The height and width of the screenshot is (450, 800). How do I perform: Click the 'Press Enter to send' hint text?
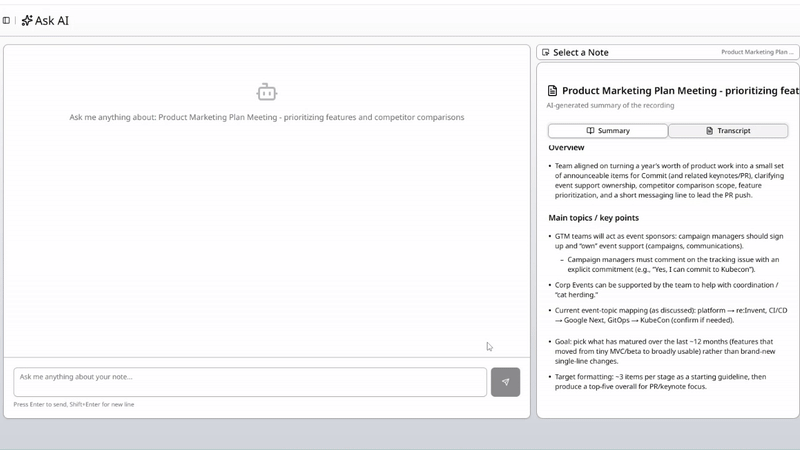[x=74, y=404]
